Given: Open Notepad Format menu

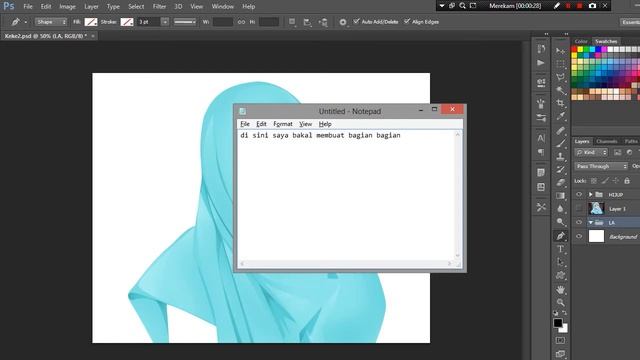Looking at the screenshot, I should (283, 124).
